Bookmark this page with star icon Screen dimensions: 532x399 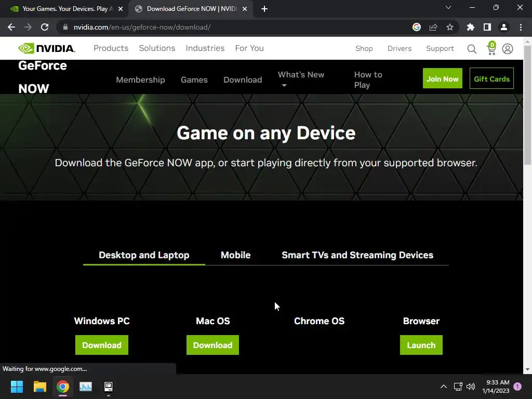click(x=450, y=27)
